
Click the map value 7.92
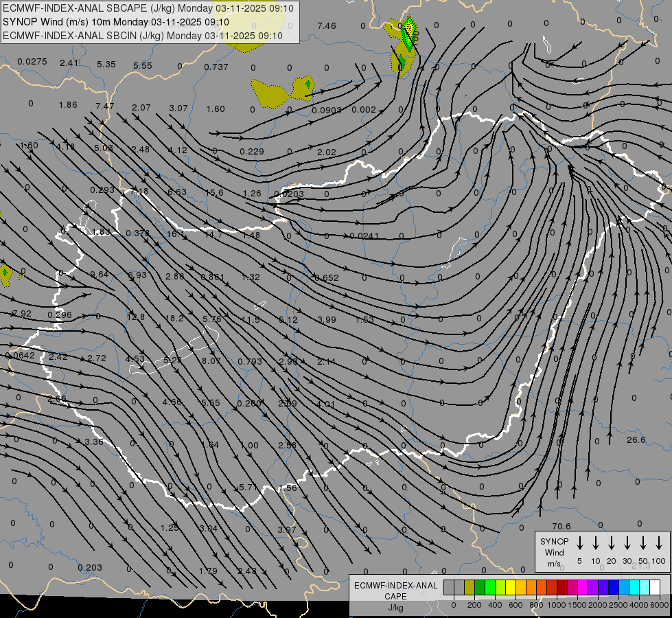click(22, 314)
